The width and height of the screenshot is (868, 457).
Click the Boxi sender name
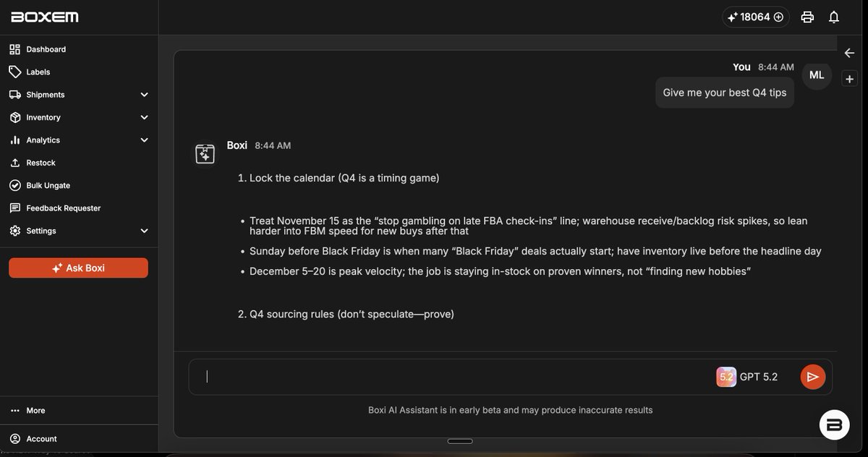pos(237,145)
